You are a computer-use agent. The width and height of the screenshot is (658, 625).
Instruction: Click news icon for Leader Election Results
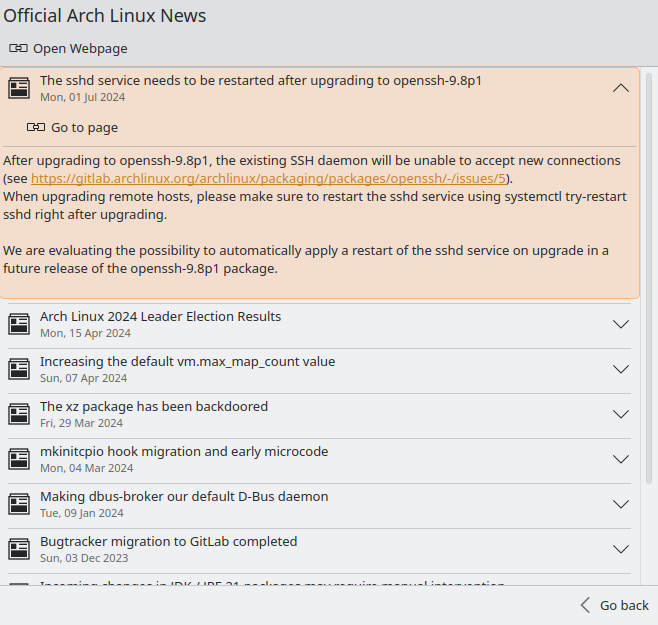(19, 324)
